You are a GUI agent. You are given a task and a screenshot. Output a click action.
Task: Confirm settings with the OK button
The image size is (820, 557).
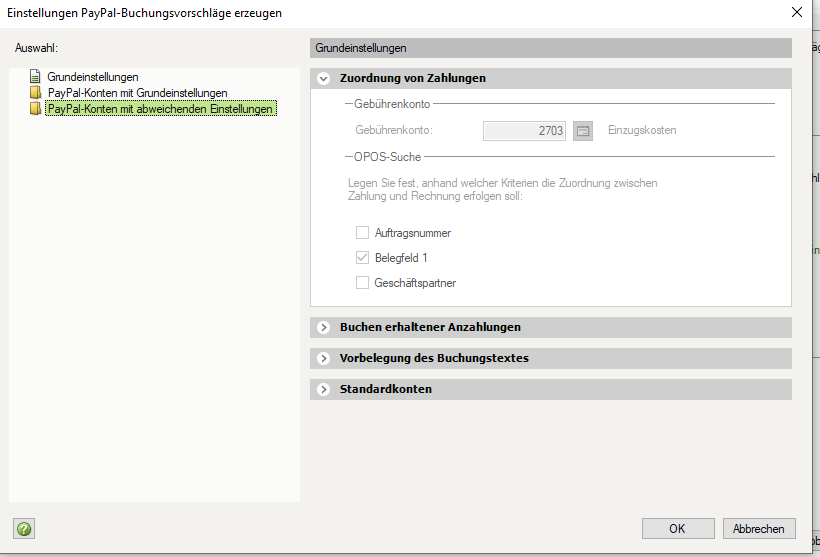coord(678,529)
